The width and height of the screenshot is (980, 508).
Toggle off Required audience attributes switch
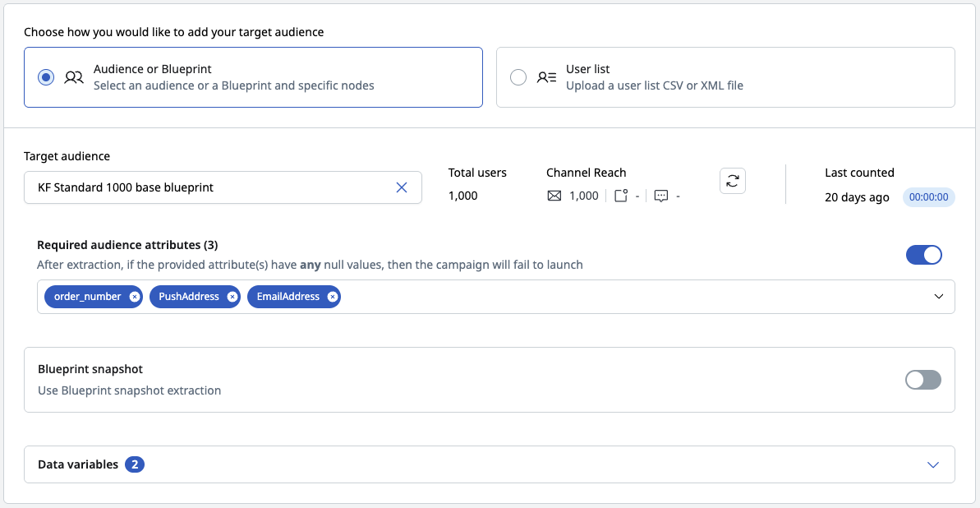pyautogui.click(x=924, y=256)
